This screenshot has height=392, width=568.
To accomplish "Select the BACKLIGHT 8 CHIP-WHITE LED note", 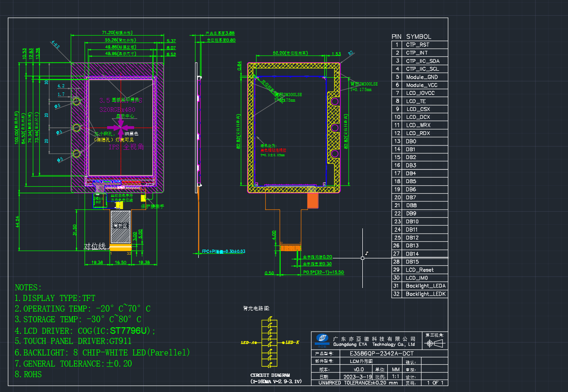I will tap(103, 353).
